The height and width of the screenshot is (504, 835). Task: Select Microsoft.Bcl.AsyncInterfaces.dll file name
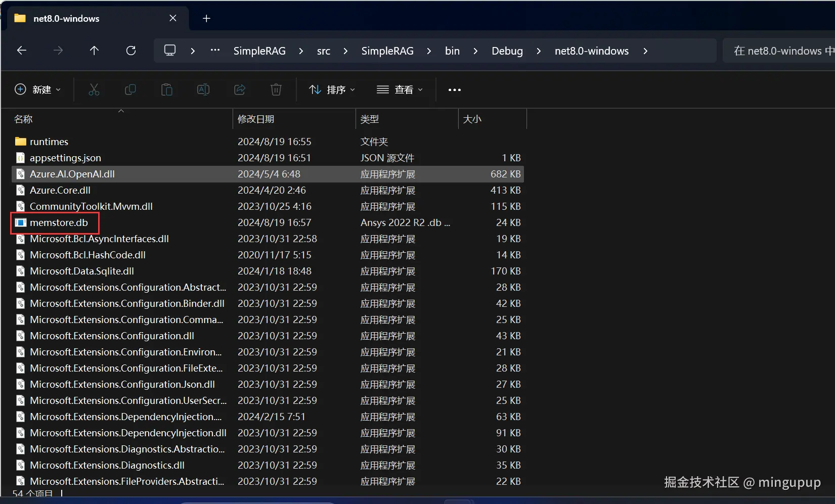pos(99,239)
